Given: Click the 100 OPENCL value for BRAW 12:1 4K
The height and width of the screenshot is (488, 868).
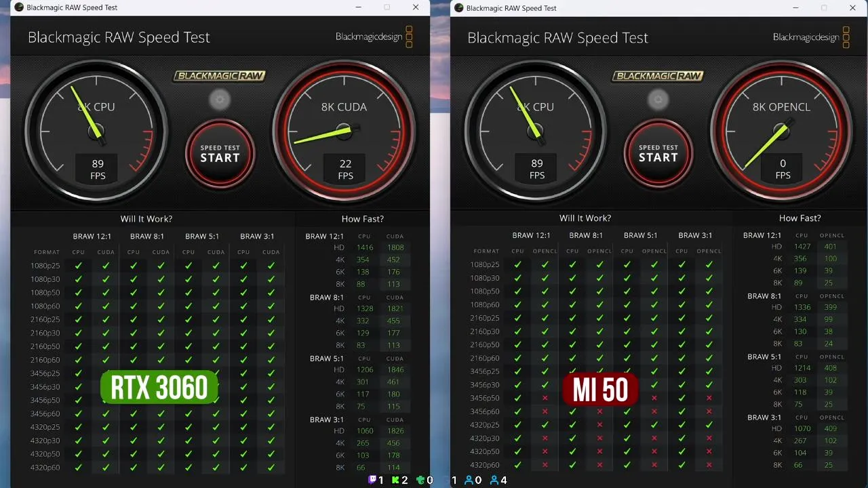Looking at the screenshot, I should tap(831, 258).
